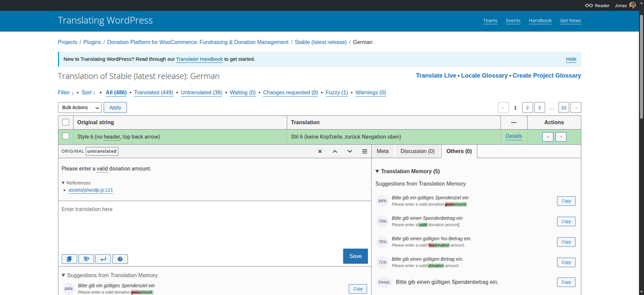Open the Events header menu link

(513, 21)
